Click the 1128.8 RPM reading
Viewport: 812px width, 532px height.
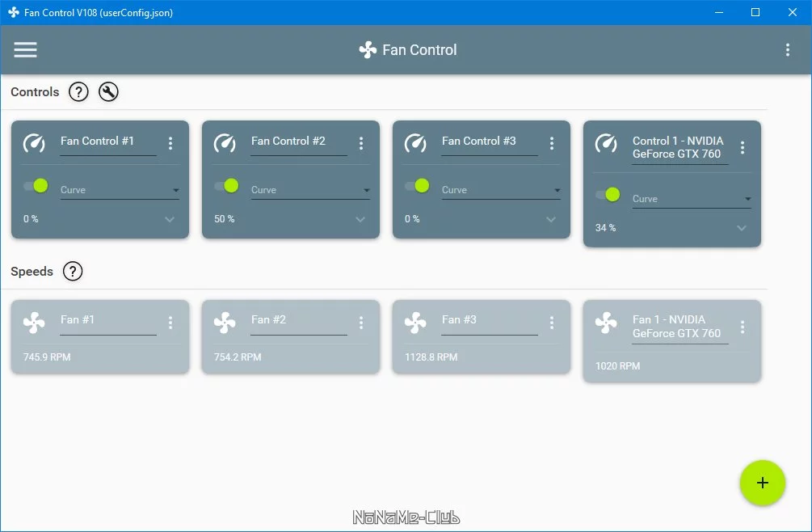click(x=431, y=357)
